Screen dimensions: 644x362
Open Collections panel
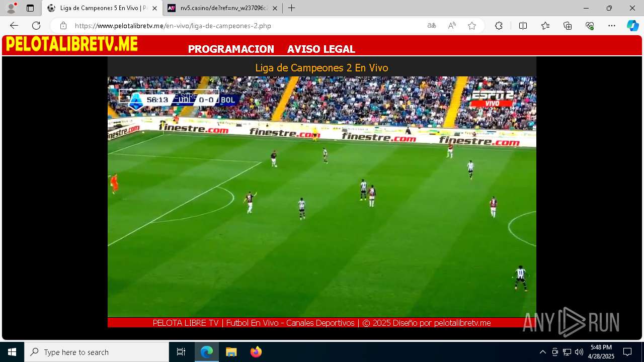[568, 26]
